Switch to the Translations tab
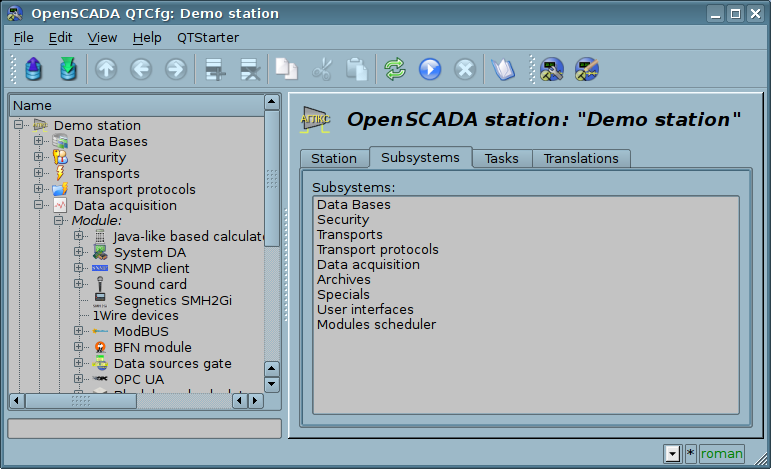 581,158
